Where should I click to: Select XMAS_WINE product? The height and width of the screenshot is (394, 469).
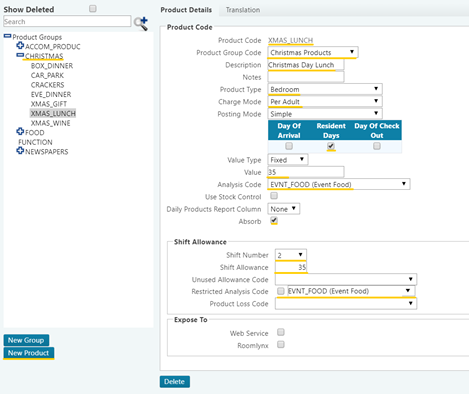(x=50, y=123)
